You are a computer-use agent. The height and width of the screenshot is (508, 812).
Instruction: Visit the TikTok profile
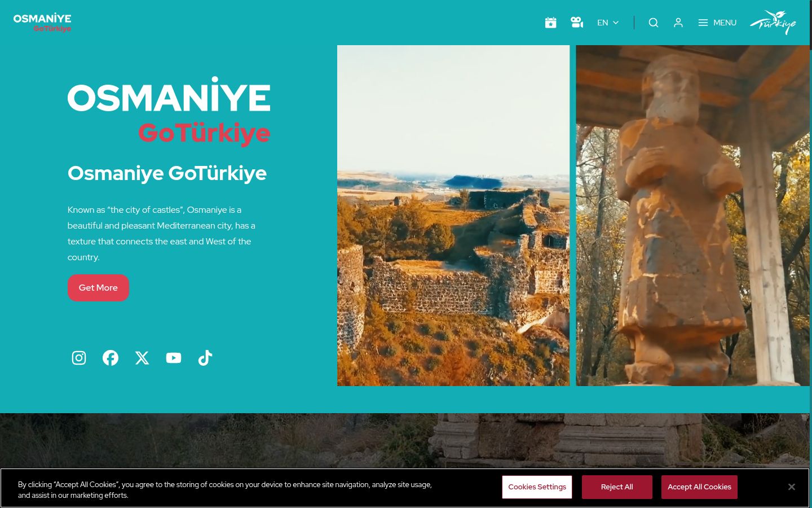tap(205, 358)
